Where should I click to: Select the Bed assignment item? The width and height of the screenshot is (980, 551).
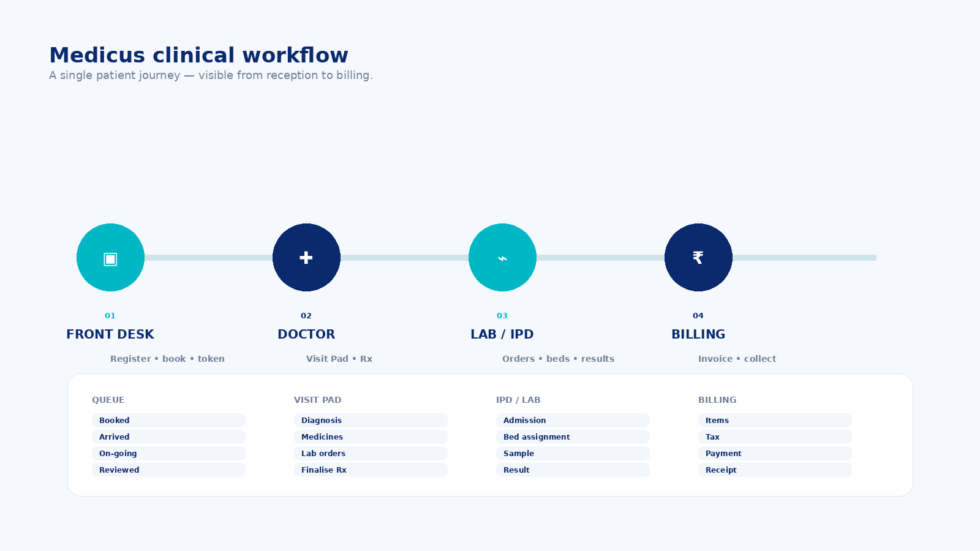point(573,437)
